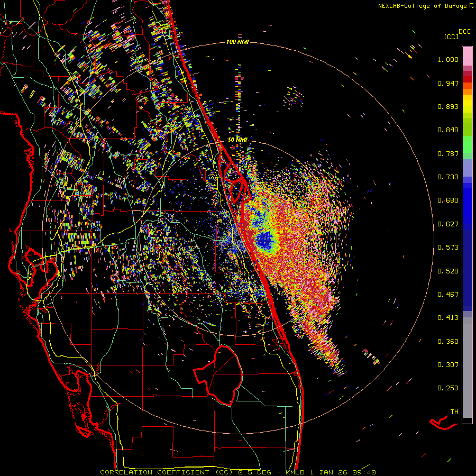The height and width of the screenshot is (476, 476).
Task: Click the blue low-CC patch east of radar
Action: (x=265, y=241)
